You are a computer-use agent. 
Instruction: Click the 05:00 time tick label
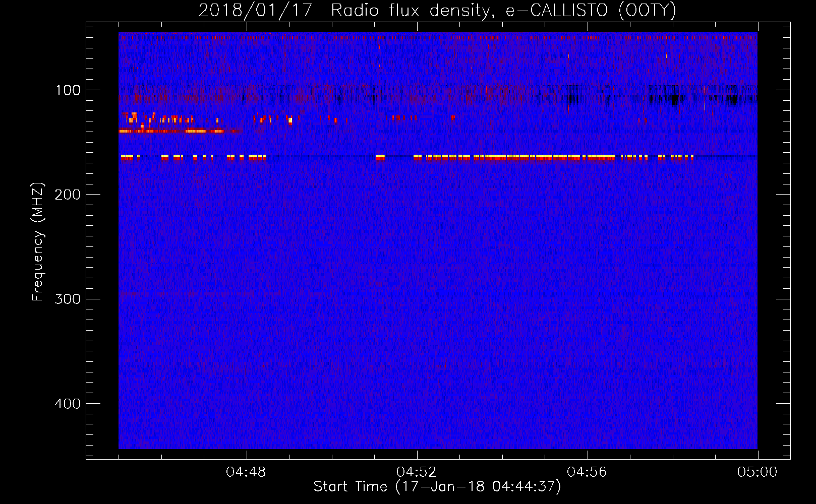tap(757, 472)
